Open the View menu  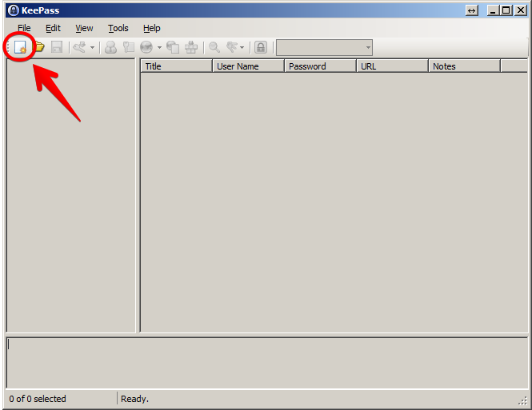[x=84, y=28]
